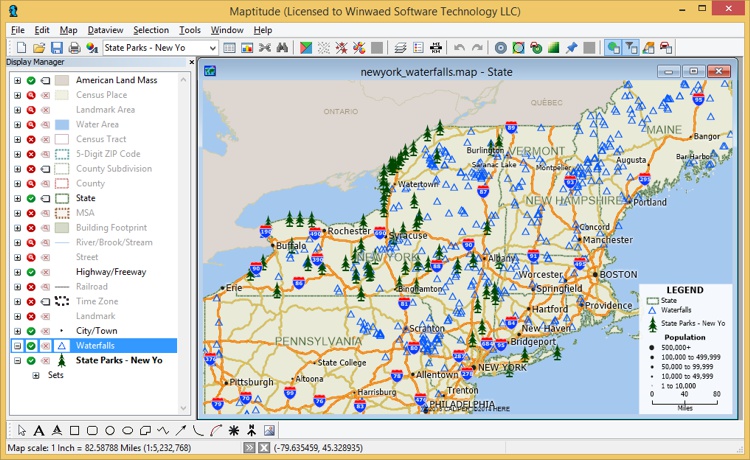The height and width of the screenshot is (460, 750).
Task: Click the Print toolbar icon
Action: point(75,48)
